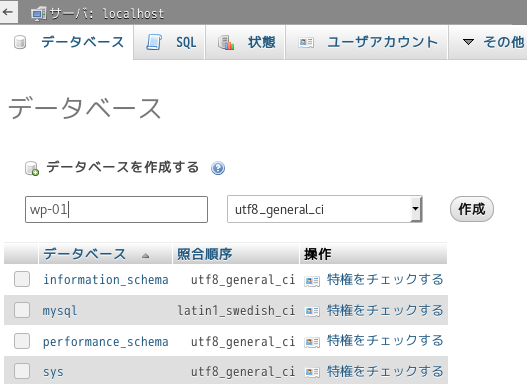Open the SQL tab
Screen dimensions: 527x384
tap(170, 42)
